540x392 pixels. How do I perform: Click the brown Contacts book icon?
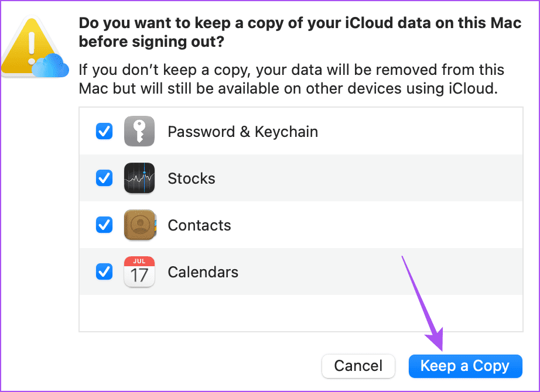pyautogui.click(x=139, y=225)
